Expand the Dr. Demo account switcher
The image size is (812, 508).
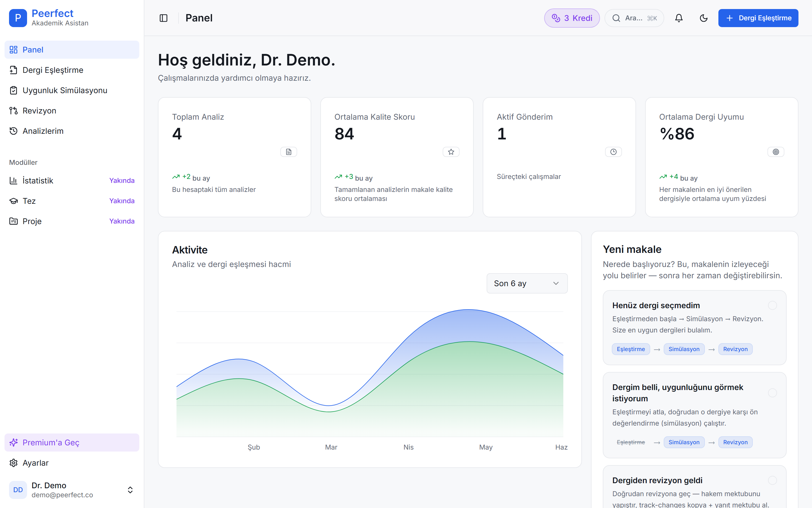(130, 490)
